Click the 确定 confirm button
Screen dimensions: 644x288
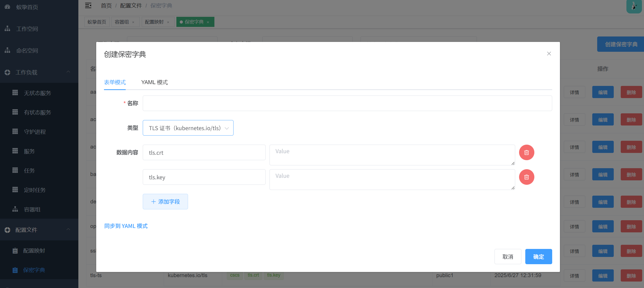[538, 257]
